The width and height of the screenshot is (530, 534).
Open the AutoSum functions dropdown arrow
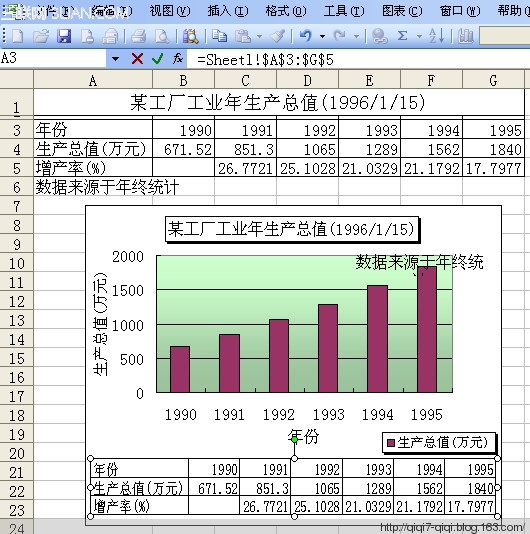click(x=419, y=36)
